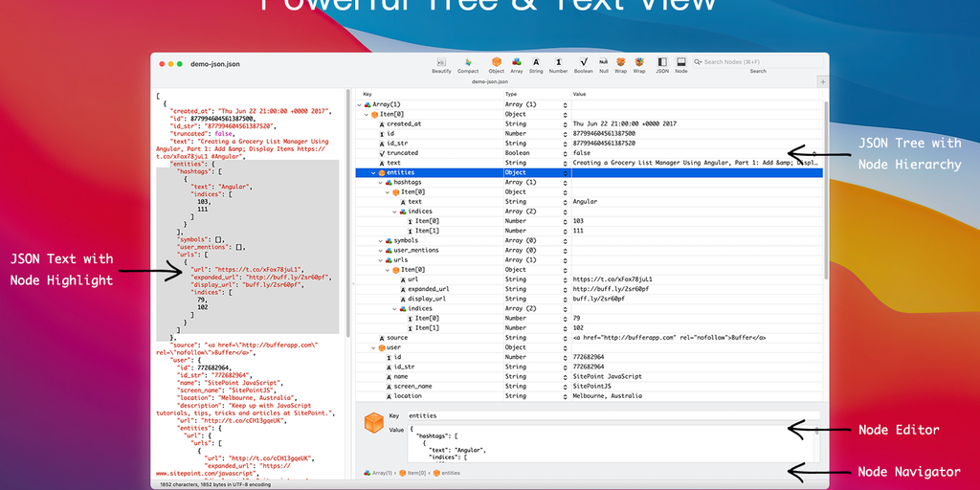Add a Number node from toolbar
This screenshot has height=490, width=980.
[x=558, y=63]
